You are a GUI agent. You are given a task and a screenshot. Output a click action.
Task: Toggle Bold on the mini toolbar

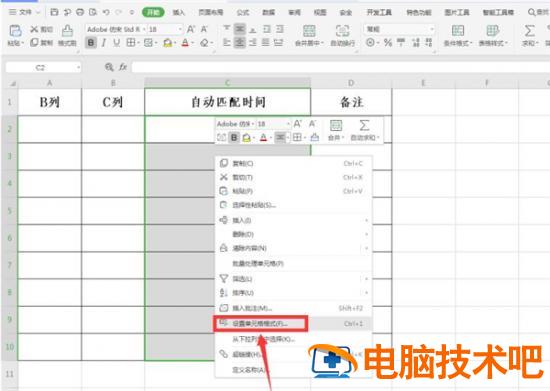coord(234,137)
